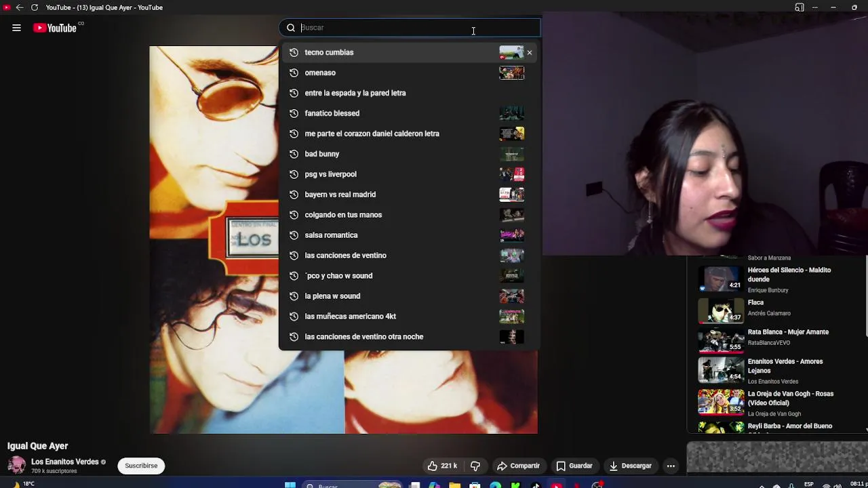Select 'bayern vs real madrid' suggestion
The image size is (868, 488).
coord(340,195)
